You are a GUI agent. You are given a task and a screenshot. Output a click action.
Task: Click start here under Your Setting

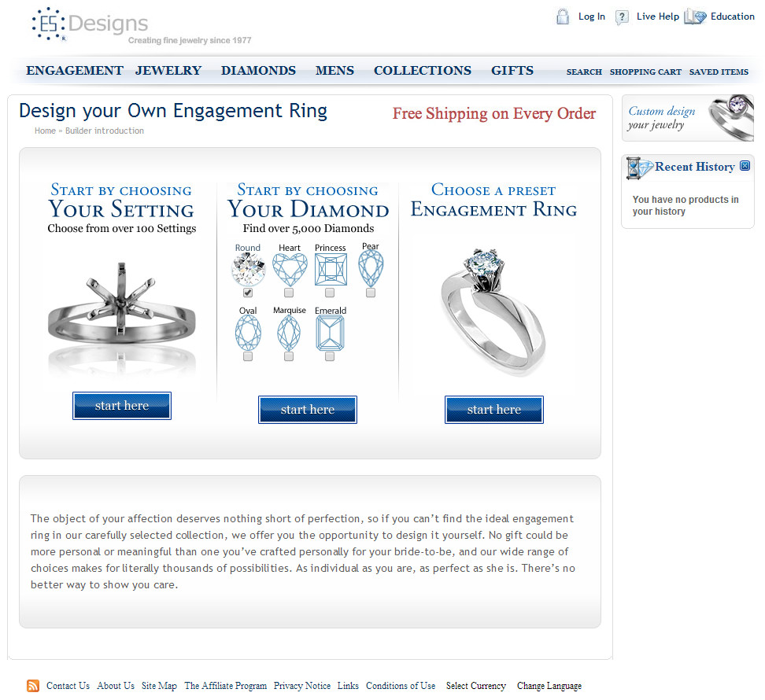coord(122,406)
